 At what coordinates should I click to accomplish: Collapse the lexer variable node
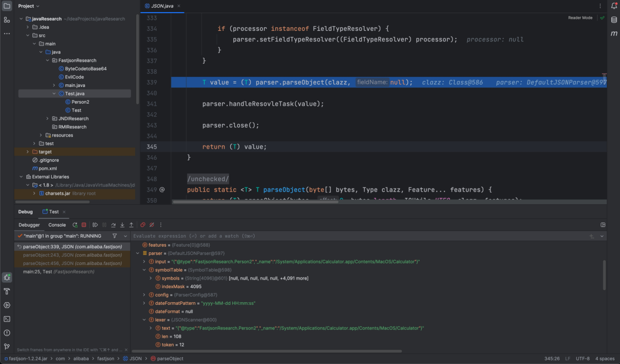144,320
